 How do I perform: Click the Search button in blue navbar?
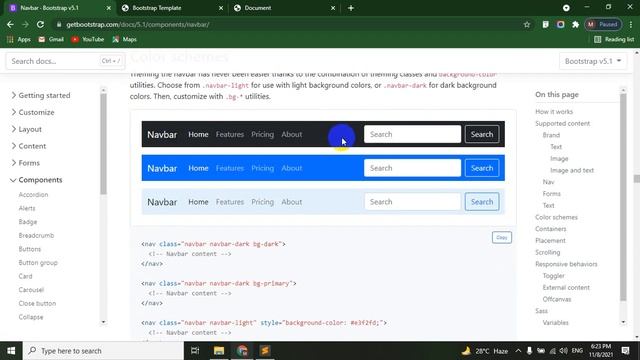coord(482,168)
